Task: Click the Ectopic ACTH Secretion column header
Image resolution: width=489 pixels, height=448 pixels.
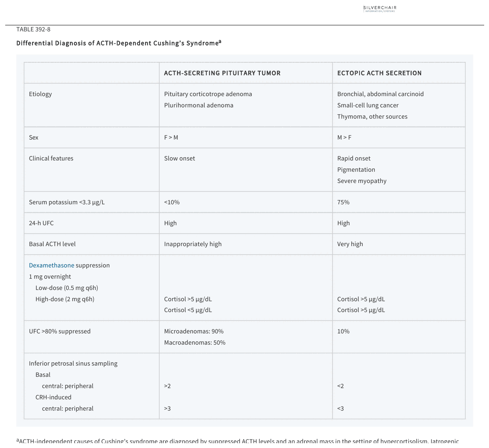Action: coord(380,73)
